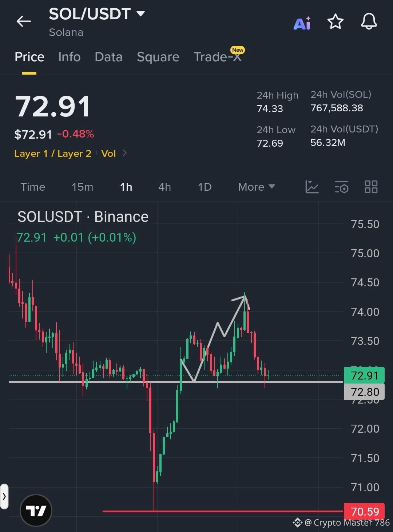This screenshot has width=393, height=532.
Task: Switch to the Price tab
Action: [29, 57]
